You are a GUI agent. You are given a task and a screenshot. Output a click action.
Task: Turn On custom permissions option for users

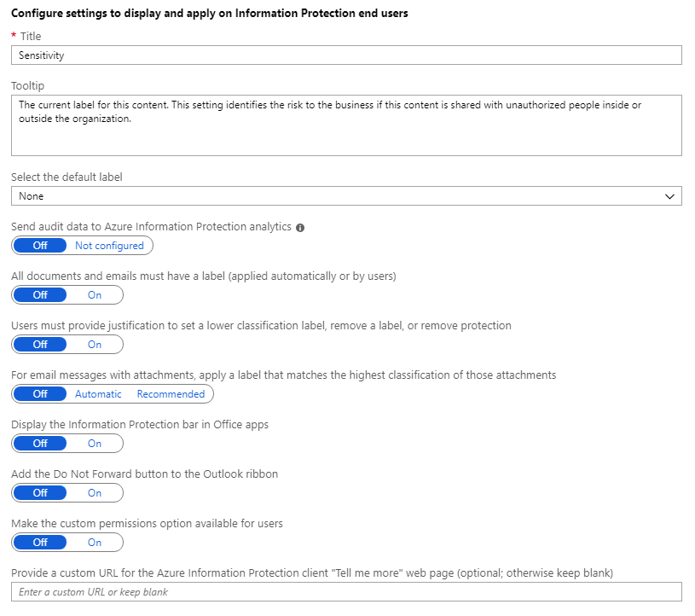(x=94, y=543)
